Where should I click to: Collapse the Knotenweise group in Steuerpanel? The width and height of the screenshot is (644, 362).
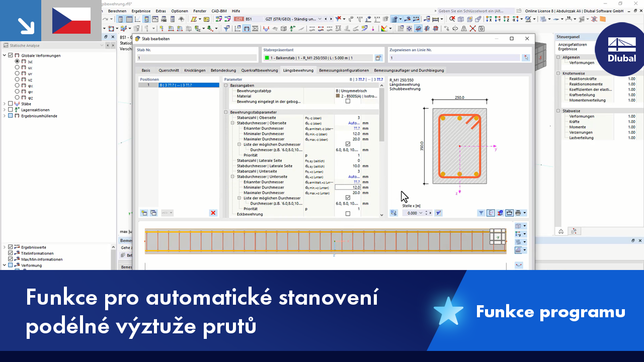pyautogui.click(x=558, y=73)
